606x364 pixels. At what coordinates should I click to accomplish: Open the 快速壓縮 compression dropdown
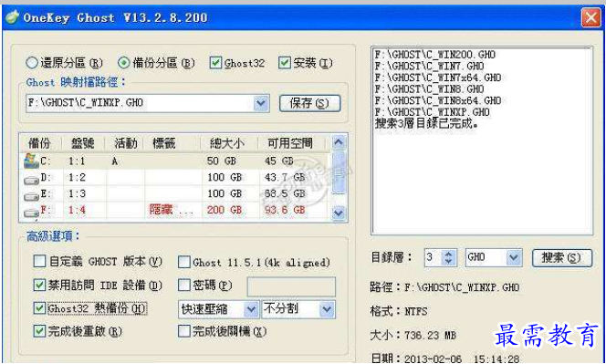click(x=251, y=309)
